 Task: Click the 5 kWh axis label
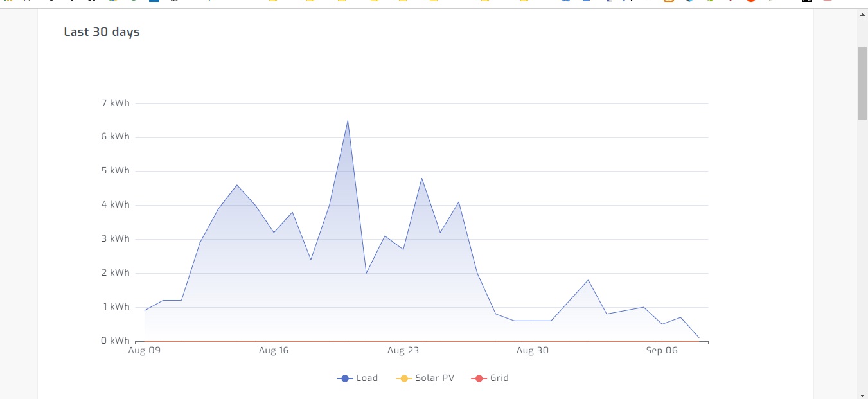coord(115,170)
